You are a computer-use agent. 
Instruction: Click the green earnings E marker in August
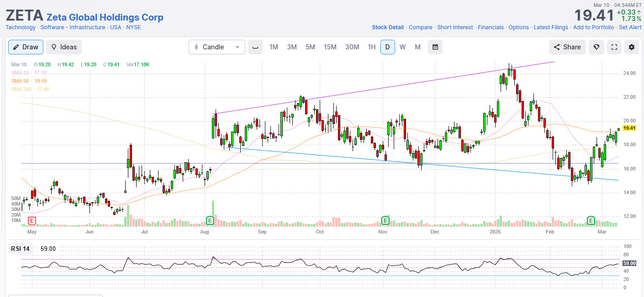coord(210,221)
